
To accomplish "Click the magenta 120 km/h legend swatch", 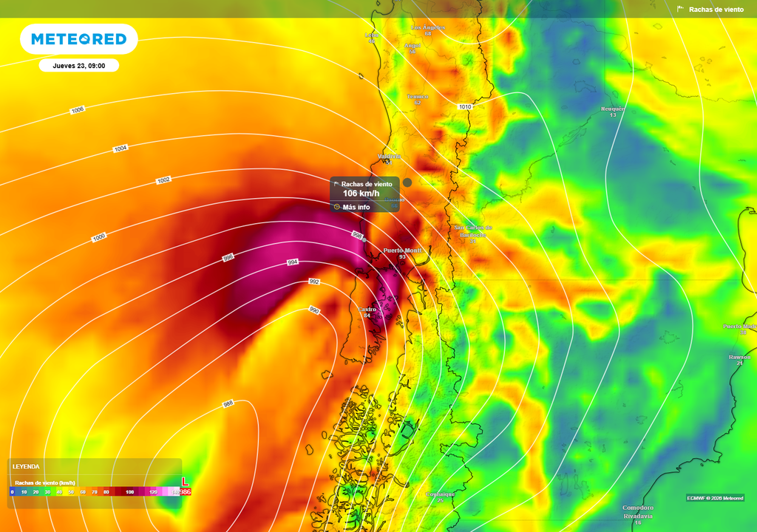I will pyautogui.click(x=154, y=491).
